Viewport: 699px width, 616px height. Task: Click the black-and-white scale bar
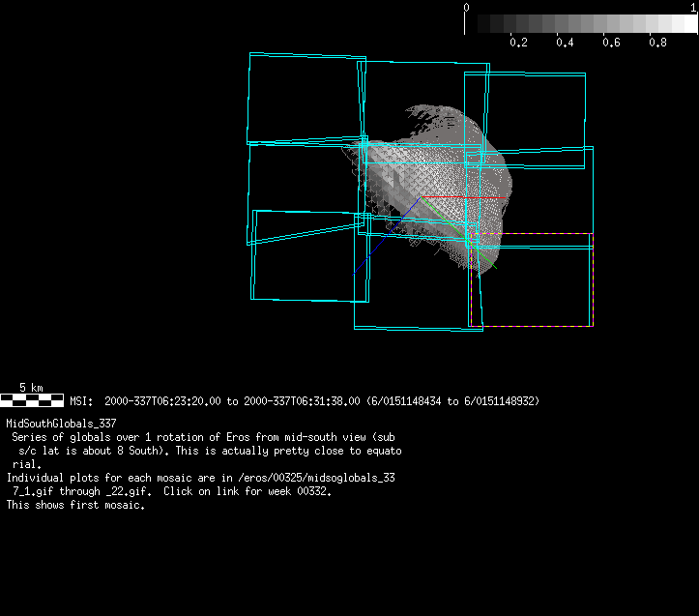pos(32,398)
